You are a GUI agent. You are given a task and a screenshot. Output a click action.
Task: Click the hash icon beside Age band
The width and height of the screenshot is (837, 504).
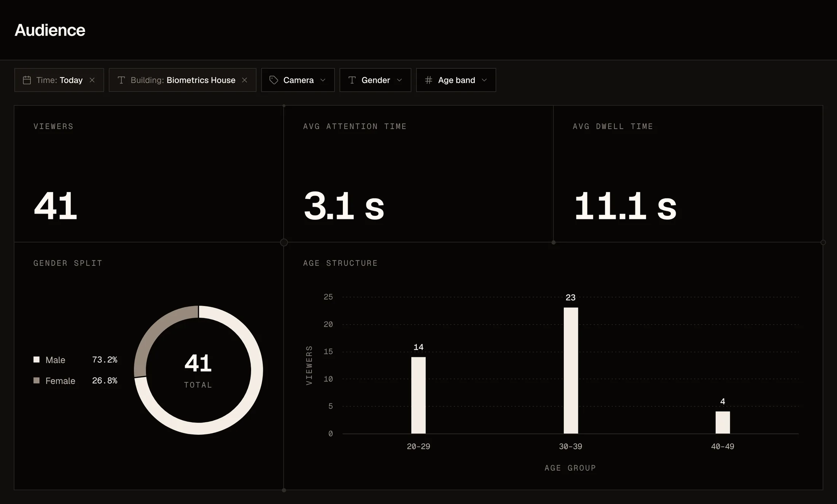click(x=429, y=80)
